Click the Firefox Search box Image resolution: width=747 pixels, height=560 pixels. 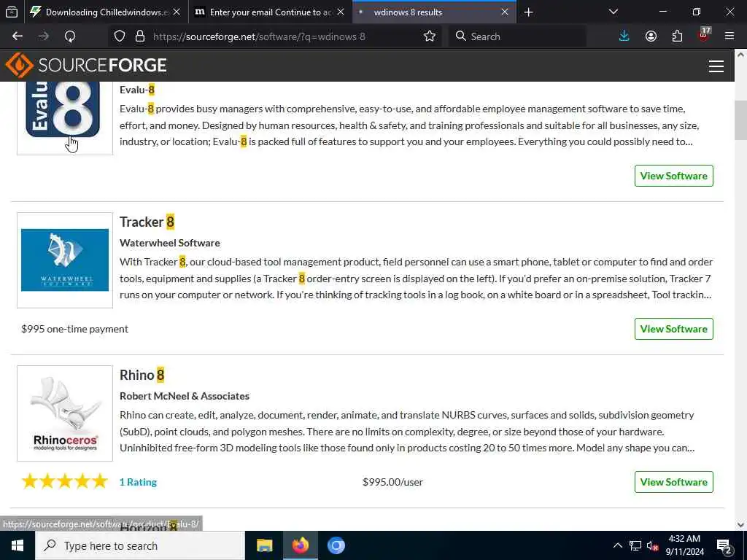[x=517, y=36]
